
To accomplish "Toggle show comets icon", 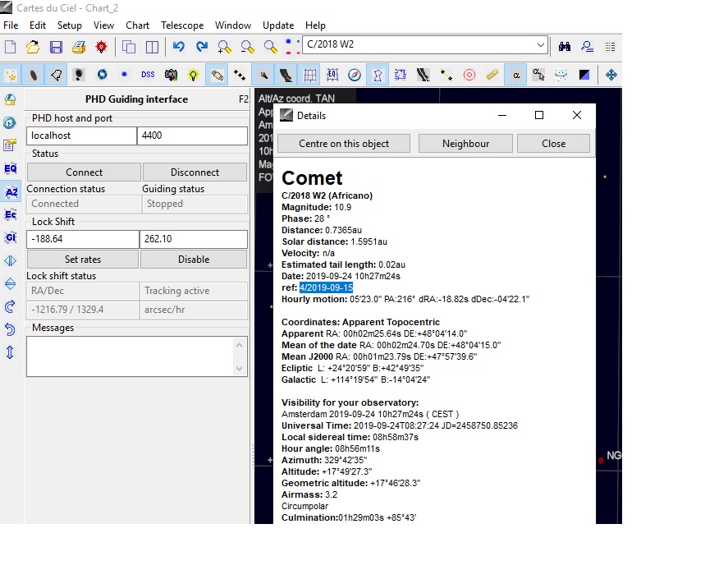I will [x=263, y=75].
